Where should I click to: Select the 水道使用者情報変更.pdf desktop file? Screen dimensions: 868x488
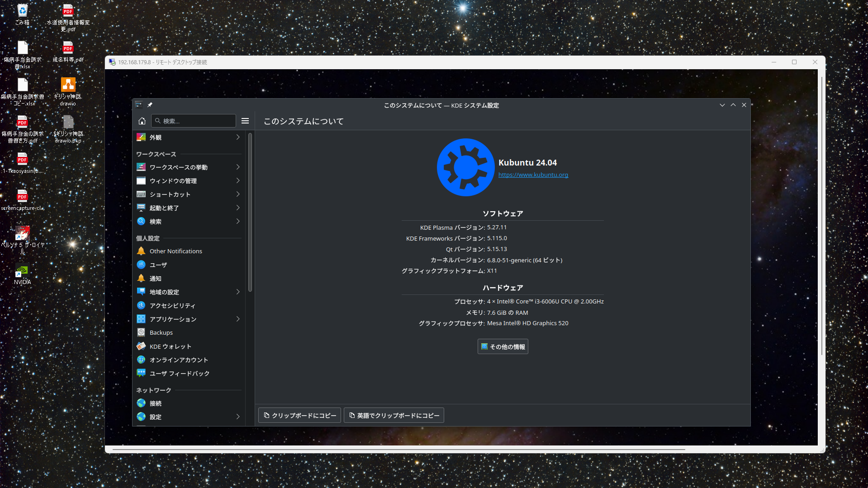(68, 18)
